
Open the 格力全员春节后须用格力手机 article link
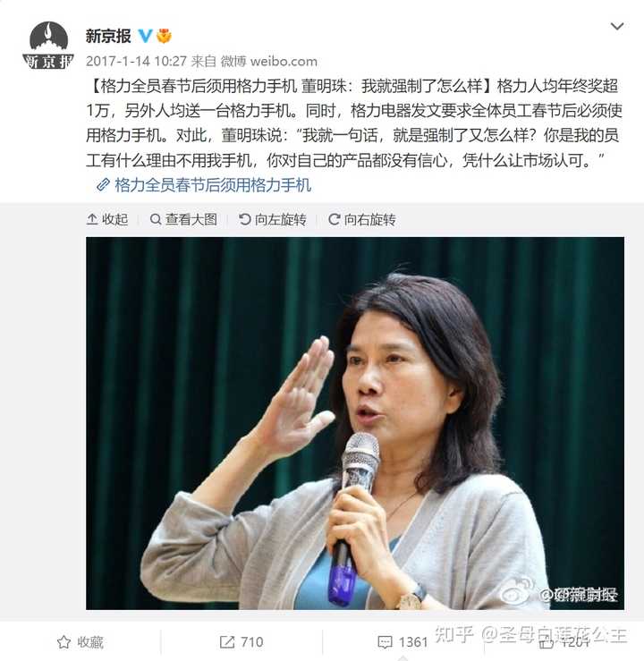(213, 185)
